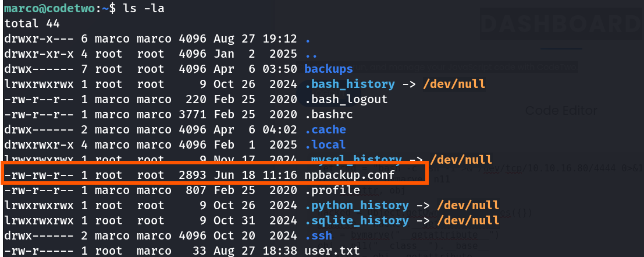Image resolution: width=644 pixels, height=257 pixels.
Task: Click the marco@codetwo shell prompt
Action: (60, 8)
